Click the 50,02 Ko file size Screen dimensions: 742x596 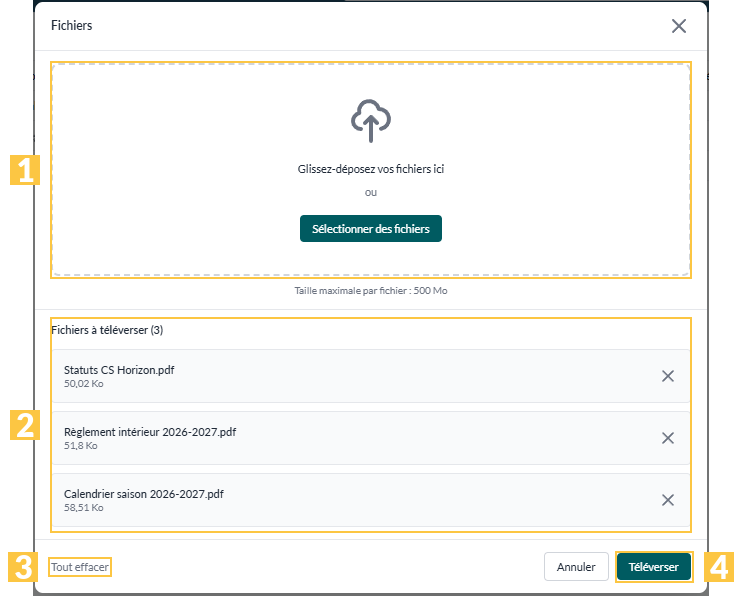(x=84, y=384)
